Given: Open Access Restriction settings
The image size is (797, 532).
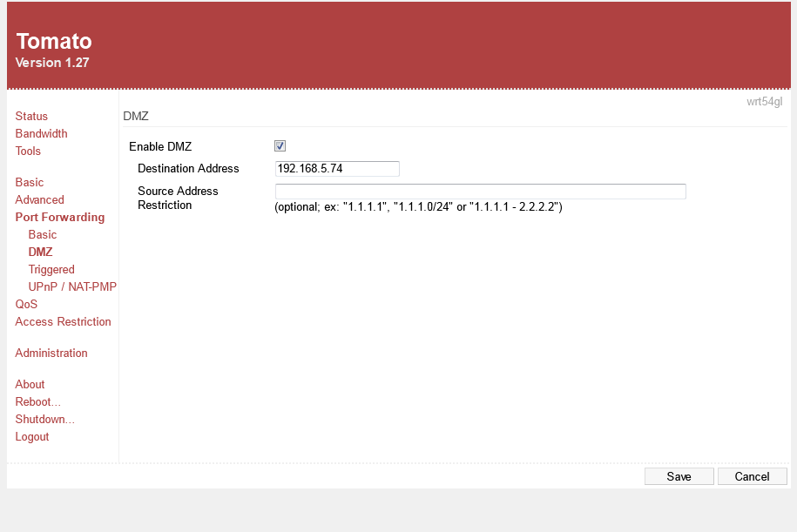Looking at the screenshot, I should [x=63, y=322].
